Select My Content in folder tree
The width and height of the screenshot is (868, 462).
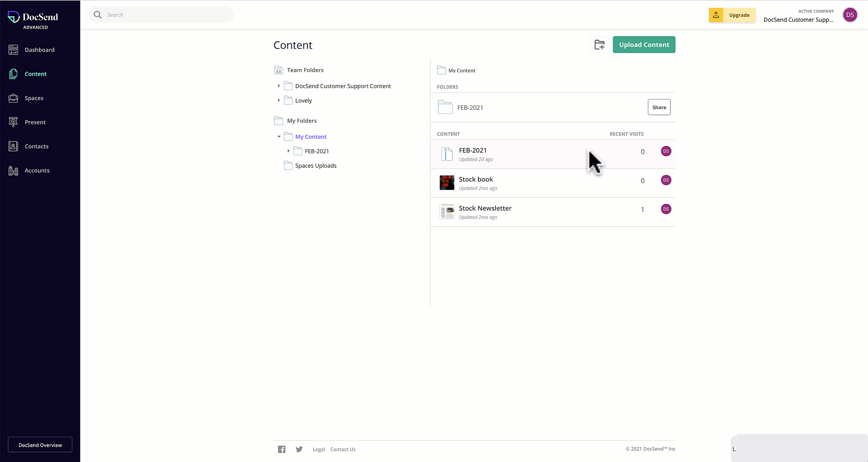pyautogui.click(x=311, y=137)
